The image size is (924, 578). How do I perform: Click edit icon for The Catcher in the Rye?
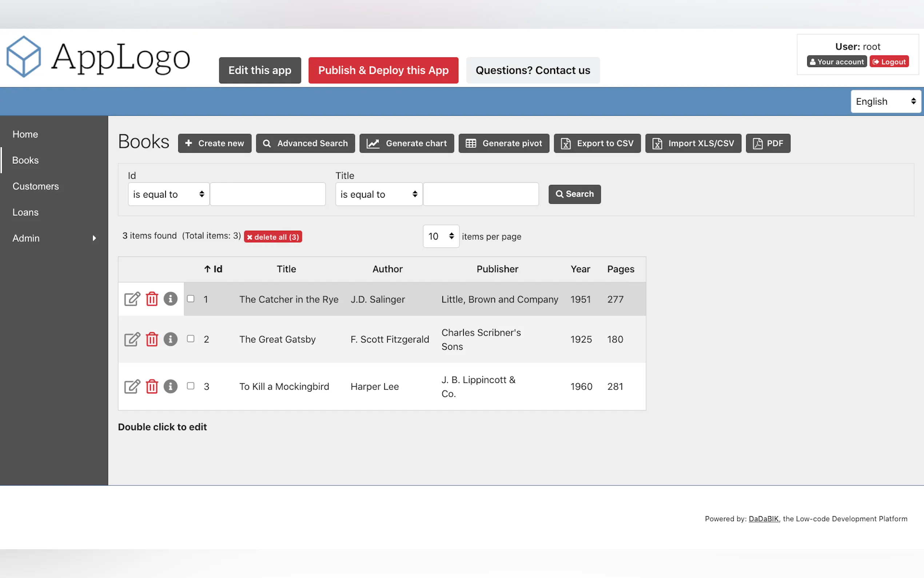(x=132, y=299)
